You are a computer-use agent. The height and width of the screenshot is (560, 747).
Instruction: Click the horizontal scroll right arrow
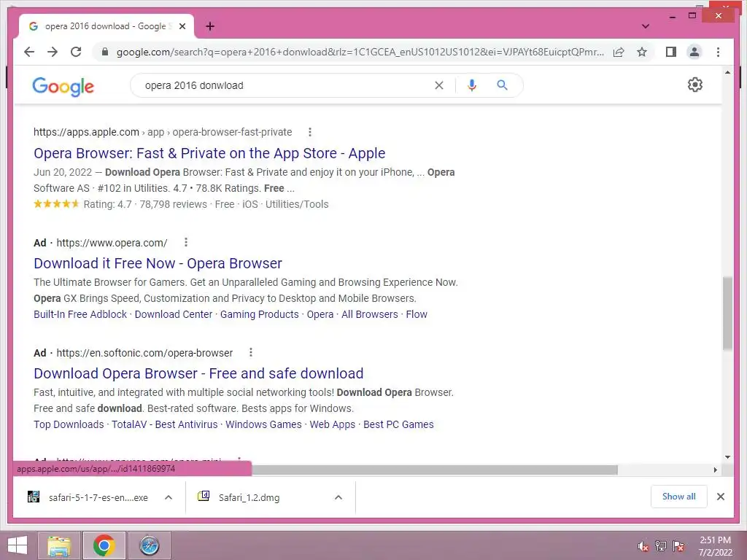click(715, 470)
